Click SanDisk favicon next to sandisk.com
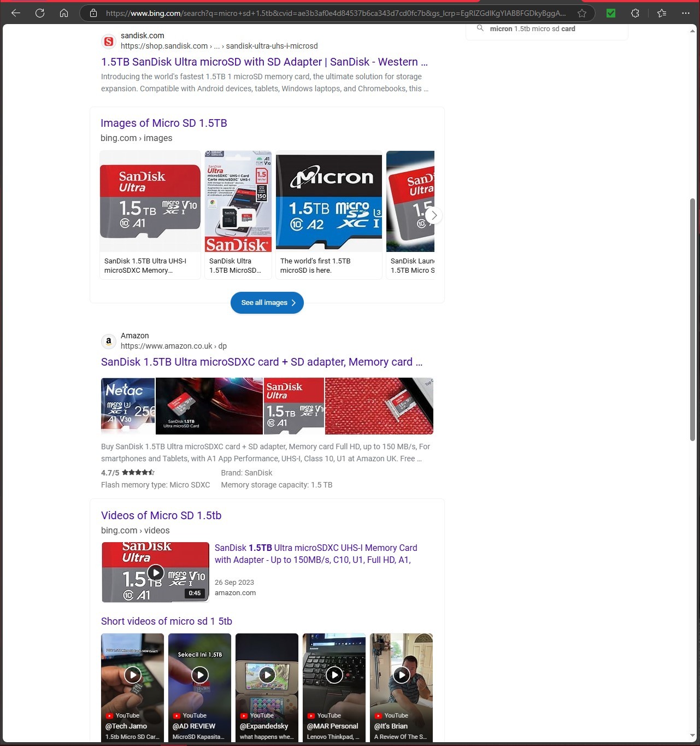The image size is (700, 746). 109,41
